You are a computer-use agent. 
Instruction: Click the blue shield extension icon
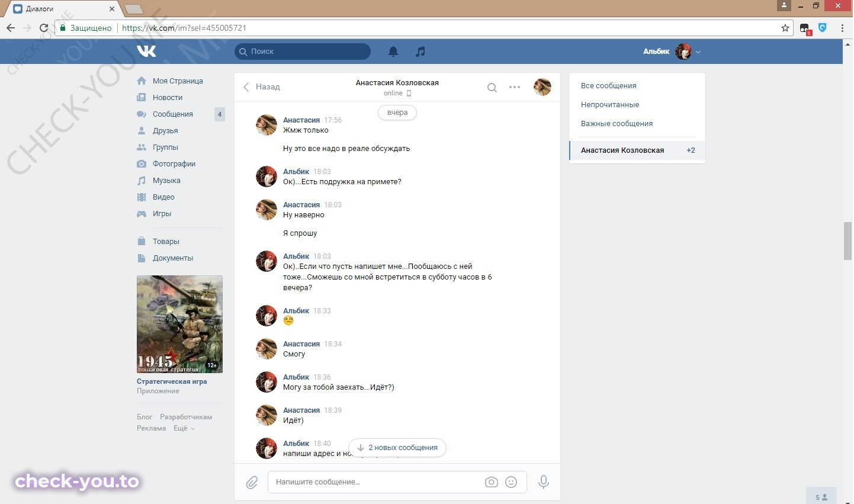point(823,27)
